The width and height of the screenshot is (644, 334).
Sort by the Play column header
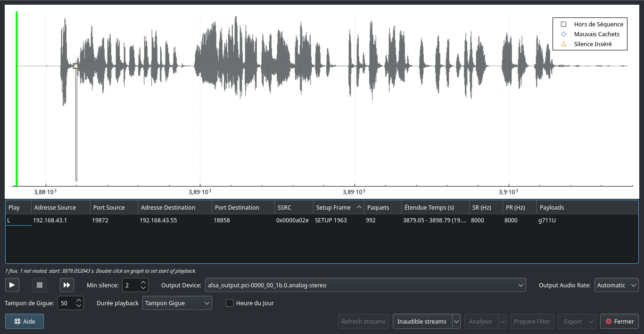click(x=18, y=207)
